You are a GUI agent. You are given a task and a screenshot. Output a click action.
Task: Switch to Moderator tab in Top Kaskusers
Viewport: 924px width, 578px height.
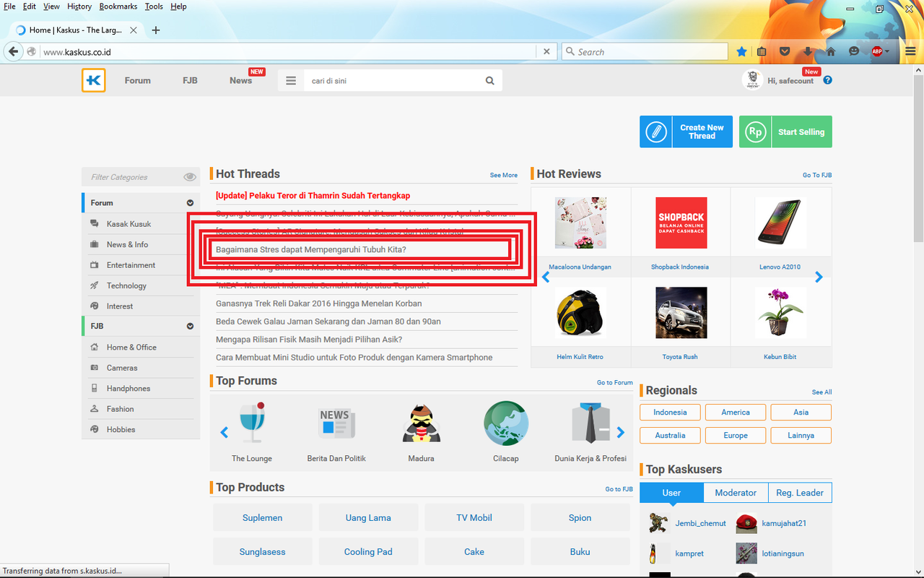736,493
